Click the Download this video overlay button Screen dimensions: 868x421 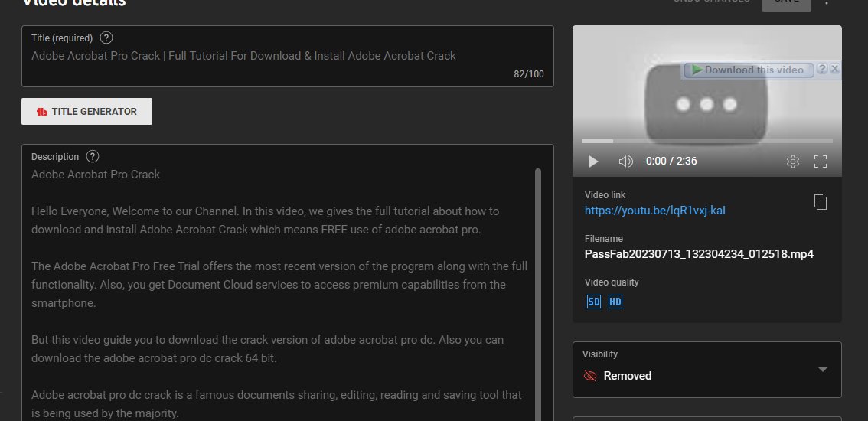tap(749, 70)
